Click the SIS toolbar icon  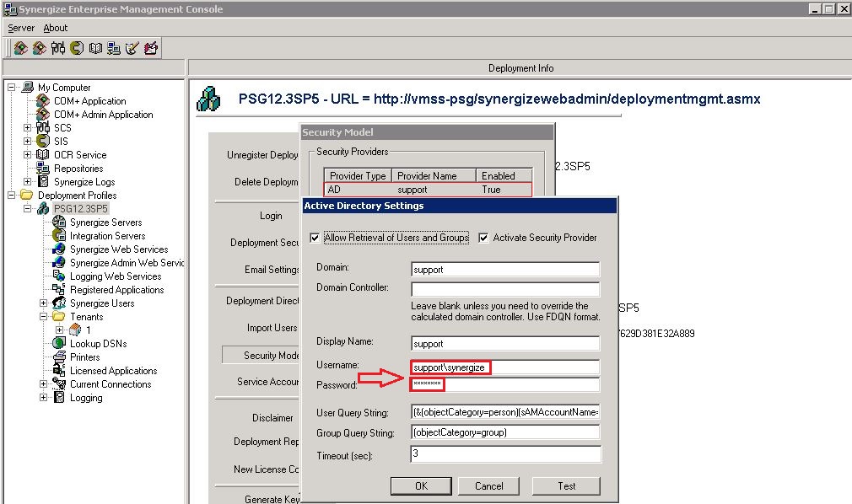77,48
